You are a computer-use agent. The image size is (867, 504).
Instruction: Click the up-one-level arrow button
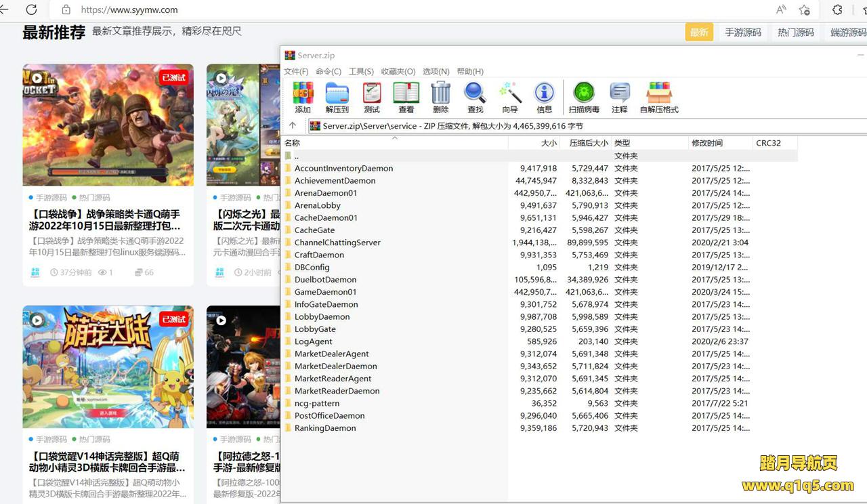pos(293,125)
